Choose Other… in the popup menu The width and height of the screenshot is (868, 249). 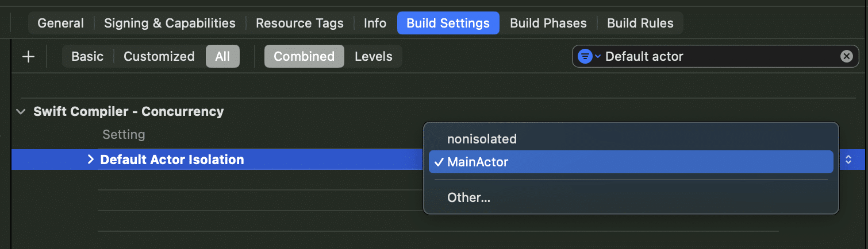pos(468,197)
